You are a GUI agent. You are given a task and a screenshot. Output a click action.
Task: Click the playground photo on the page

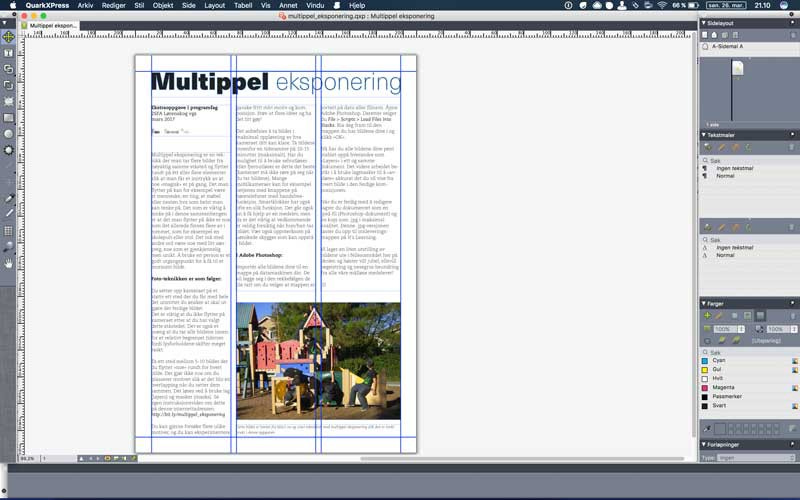click(x=318, y=361)
